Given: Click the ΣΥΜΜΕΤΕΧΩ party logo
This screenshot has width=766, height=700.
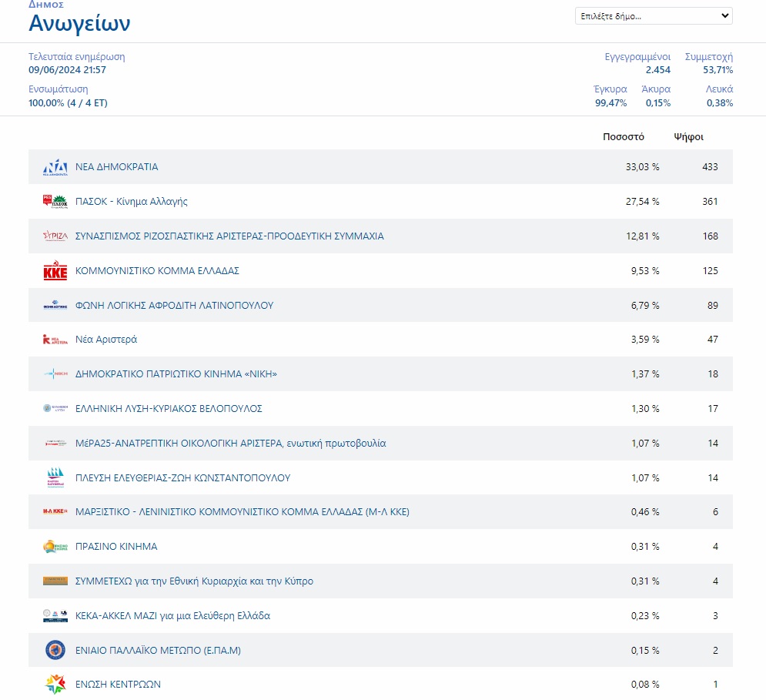Looking at the screenshot, I should pyautogui.click(x=55, y=581).
